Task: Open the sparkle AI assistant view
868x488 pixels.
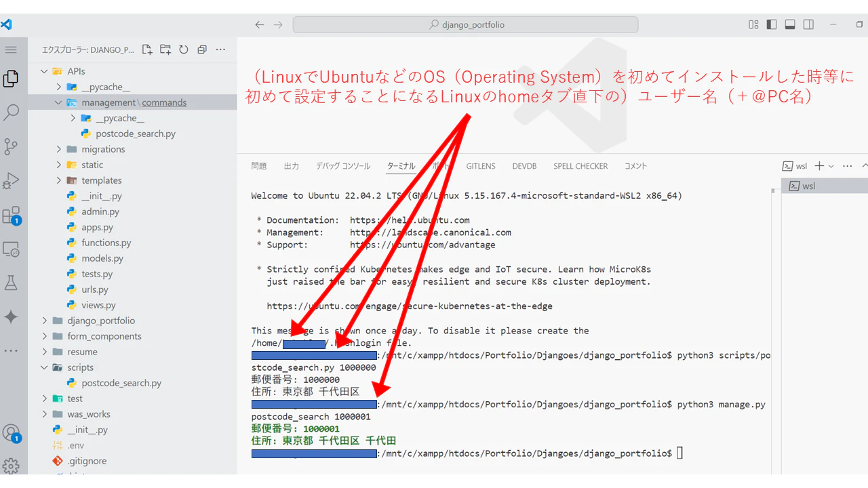Action: coord(11,317)
